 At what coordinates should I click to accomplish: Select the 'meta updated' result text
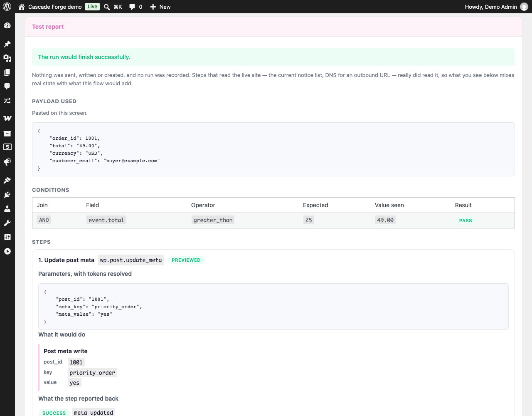pos(94,413)
